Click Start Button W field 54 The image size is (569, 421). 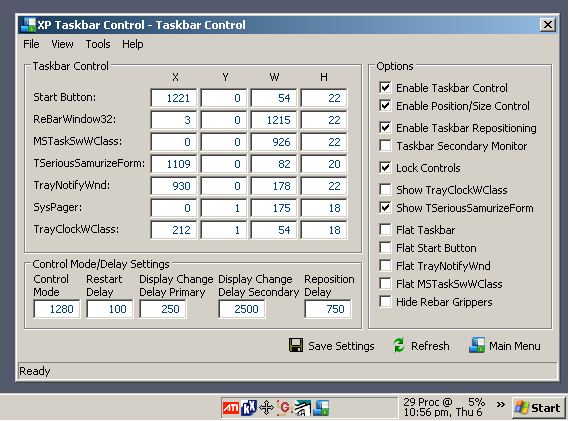[x=274, y=98]
